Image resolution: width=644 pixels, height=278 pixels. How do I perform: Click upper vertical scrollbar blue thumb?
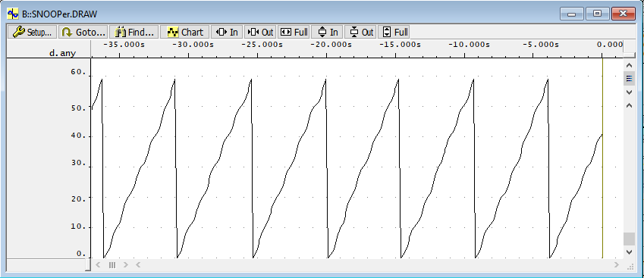(x=629, y=78)
